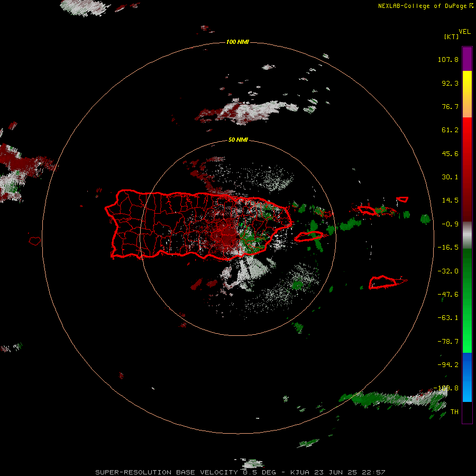476x476 pixels.
Task: Pick the purple segment of velocity scale
Action: tap(467, 59)
